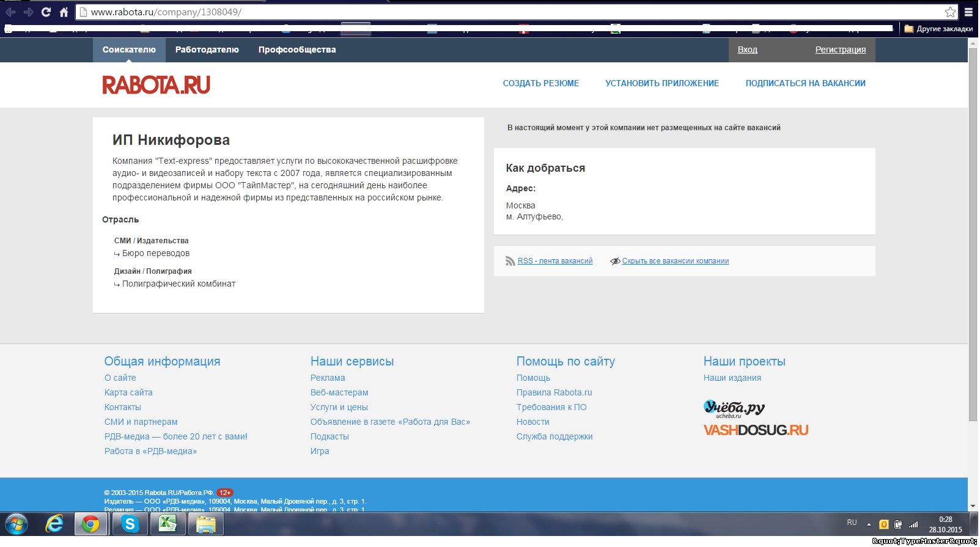Viewport: 980px width, 547px height.
Task: Open the Другие закладки bookmarks folder
Action: [x=938, y=29]
